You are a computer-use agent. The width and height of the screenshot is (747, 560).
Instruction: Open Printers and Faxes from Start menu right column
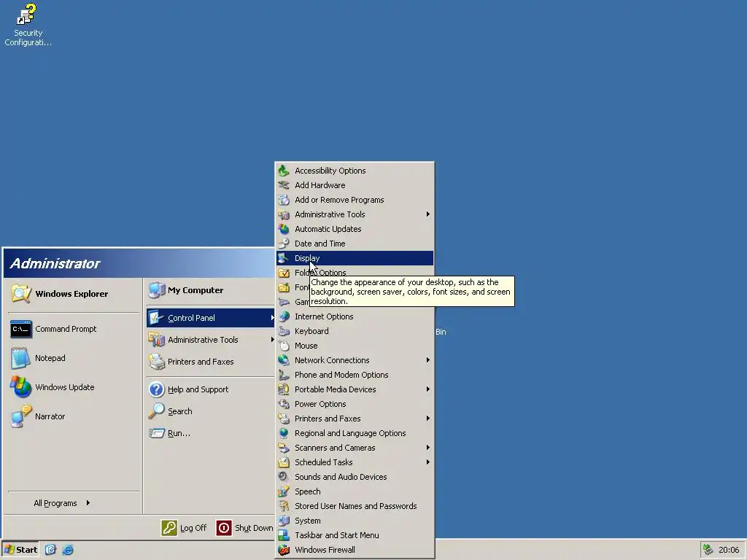[x=211, y=362]
